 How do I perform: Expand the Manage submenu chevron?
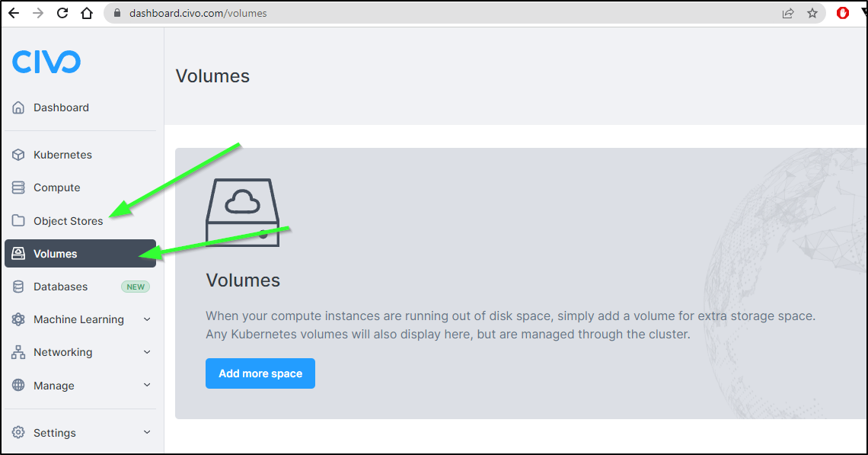click(x=147, y=385)
